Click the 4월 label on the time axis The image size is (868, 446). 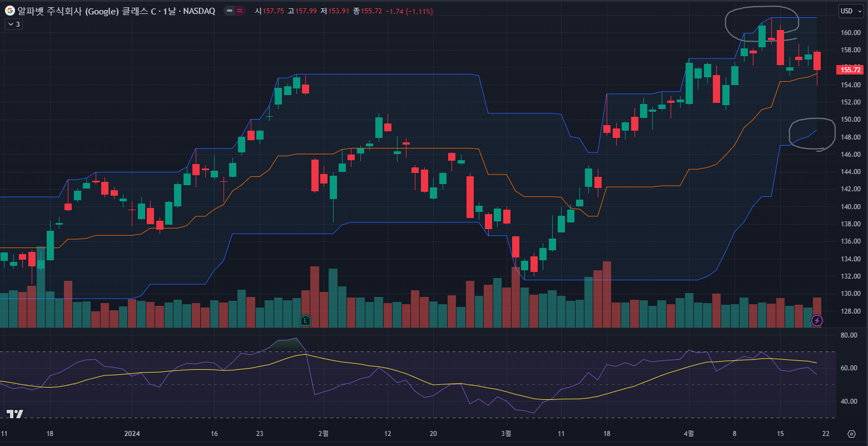pos(689,433)
